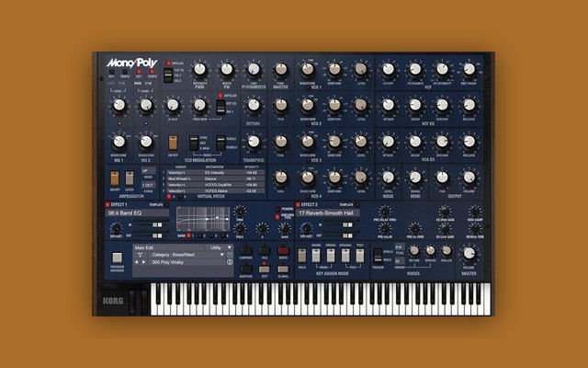Open Arpeggiator UP mode selector
The width and height of the screenshot is (588, 368).
point(148,170)
